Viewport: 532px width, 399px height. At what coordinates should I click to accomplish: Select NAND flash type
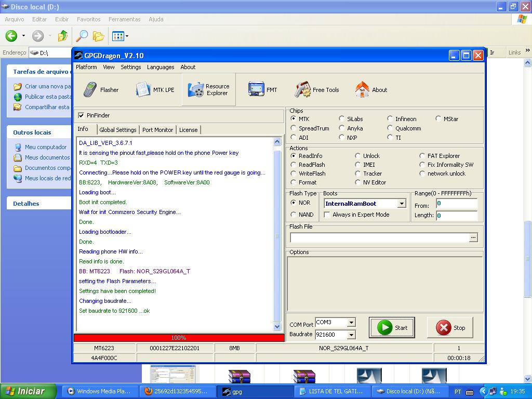coord(294,215)
